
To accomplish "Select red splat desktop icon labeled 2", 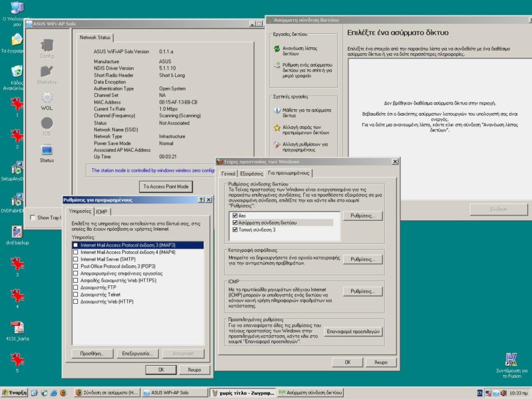I will (x=17, y=136).
